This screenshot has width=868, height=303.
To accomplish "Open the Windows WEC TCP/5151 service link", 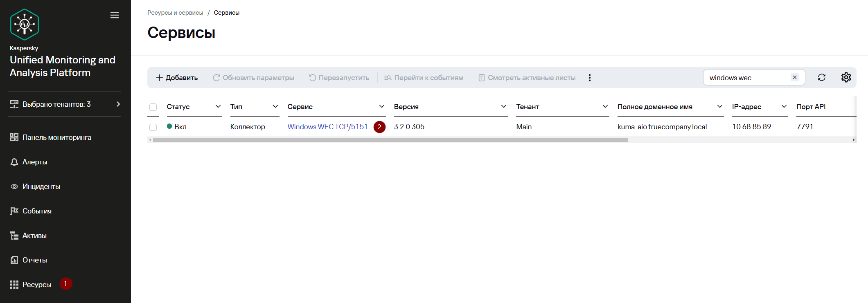I will click(x=328, y=127).
